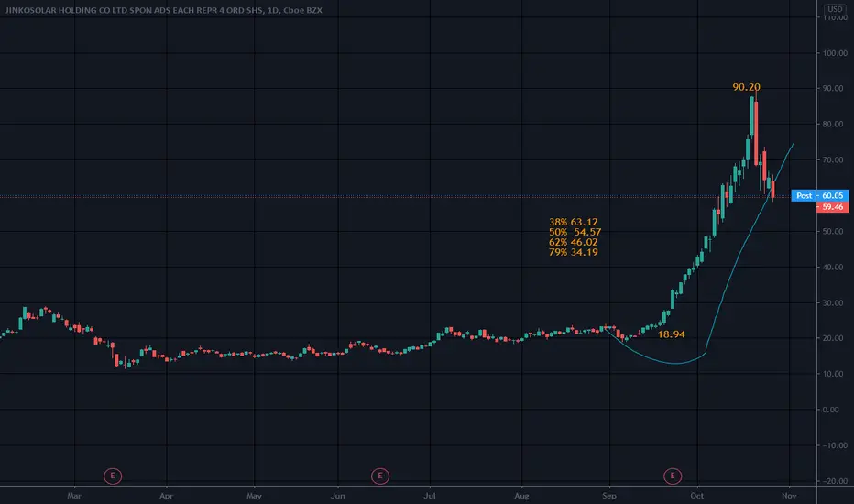
Task: Click the tall red candle below 90.20
Action: (756, 131)
